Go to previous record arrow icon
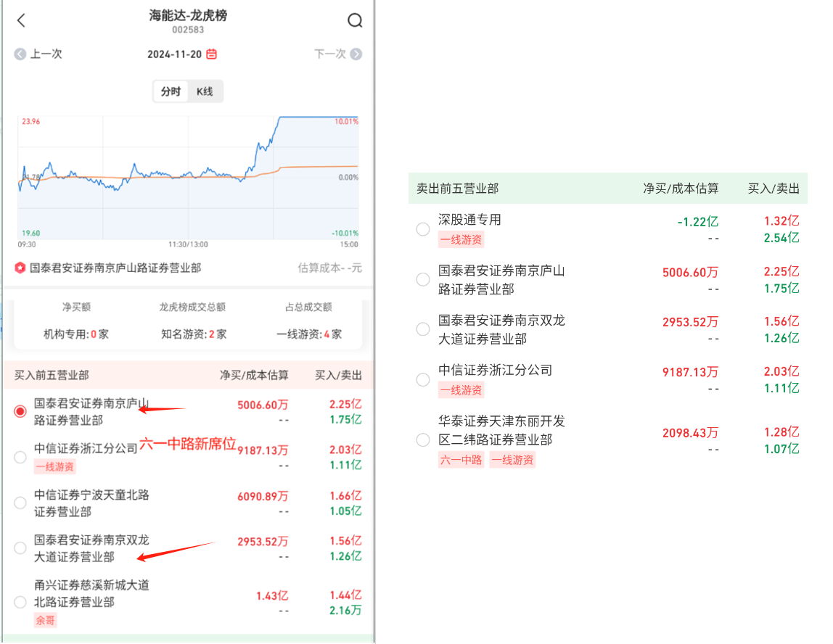 coord(20,54)
